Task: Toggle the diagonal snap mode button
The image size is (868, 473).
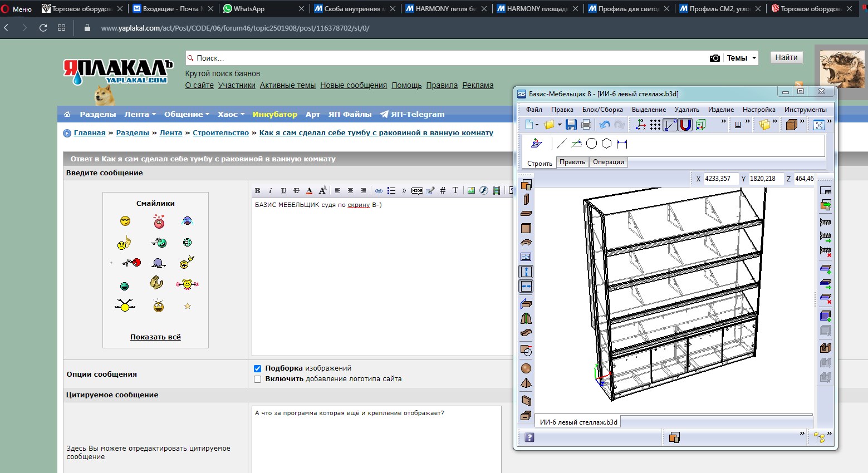Action: [x=670, y=125]
